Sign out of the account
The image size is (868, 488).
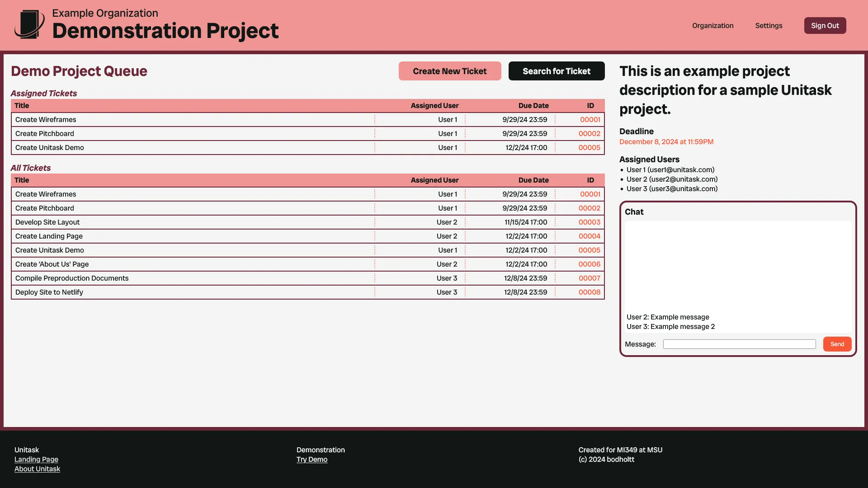(825, 25)
